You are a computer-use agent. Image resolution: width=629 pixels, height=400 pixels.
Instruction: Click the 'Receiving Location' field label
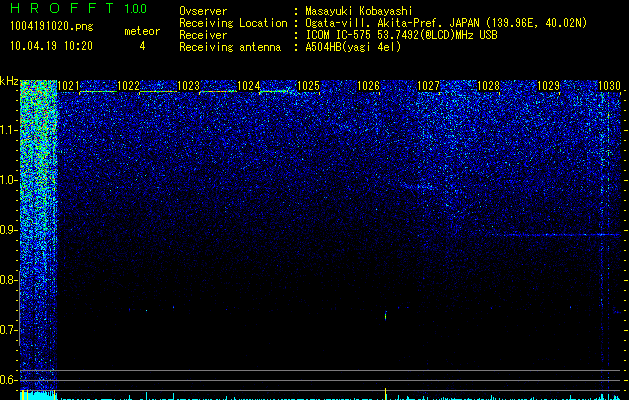tap(233, 23)
